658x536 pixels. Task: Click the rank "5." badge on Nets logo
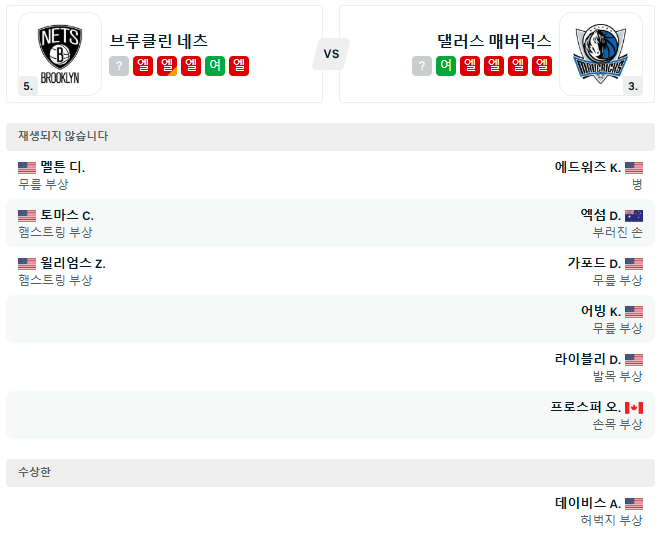pos(28,86)
